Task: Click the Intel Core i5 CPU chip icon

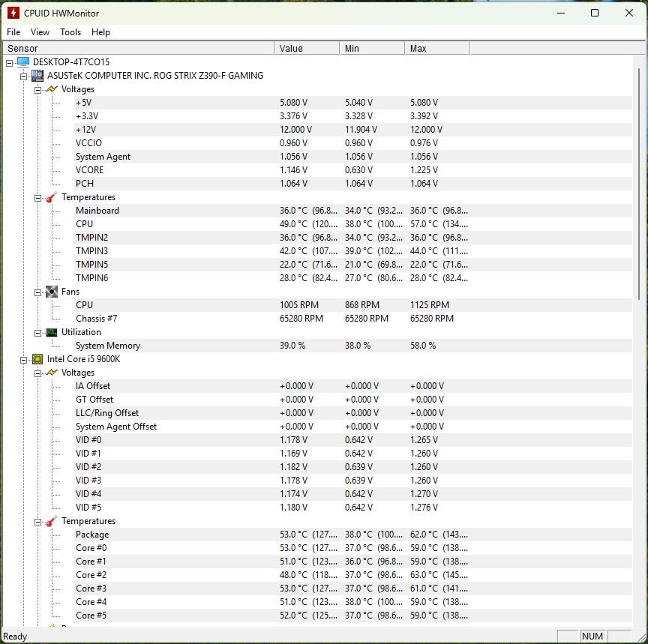Action: [37, 359]
